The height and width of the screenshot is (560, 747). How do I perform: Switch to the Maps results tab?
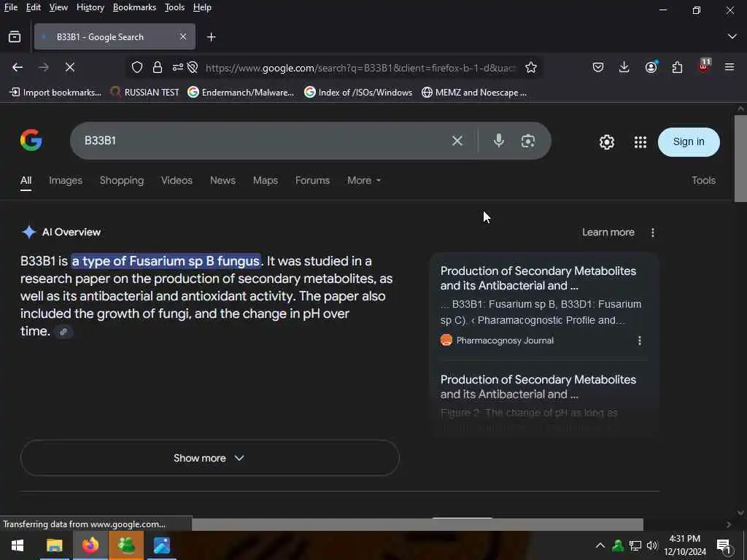[x=266, y=181]
